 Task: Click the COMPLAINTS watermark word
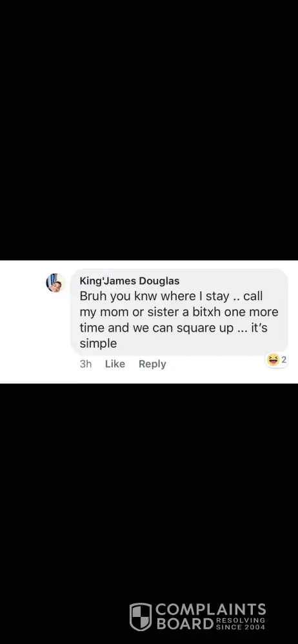coord(210,609)
